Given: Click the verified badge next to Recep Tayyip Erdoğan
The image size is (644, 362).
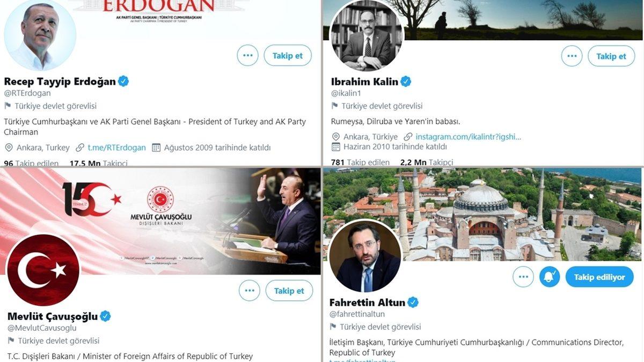Looking at the screenshot, I should click(123, 81).
